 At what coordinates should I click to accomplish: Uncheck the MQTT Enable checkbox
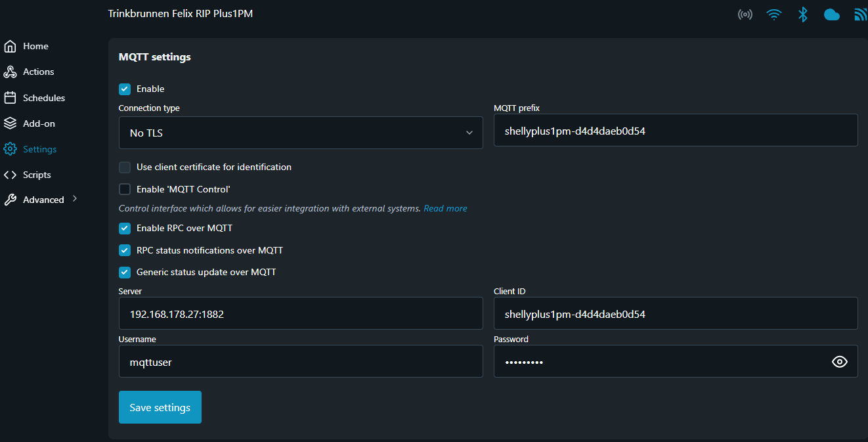coord(125,89)
